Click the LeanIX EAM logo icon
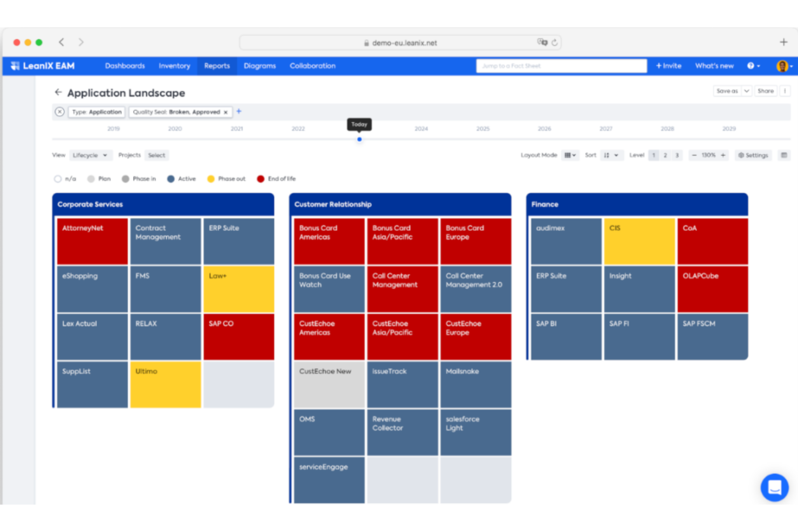 pos(14,66)
